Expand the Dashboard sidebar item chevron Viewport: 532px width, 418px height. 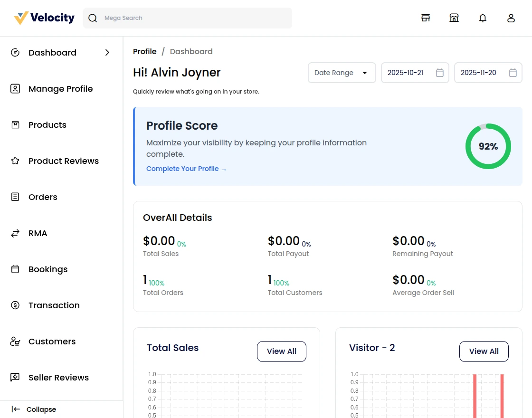[107, 53]
